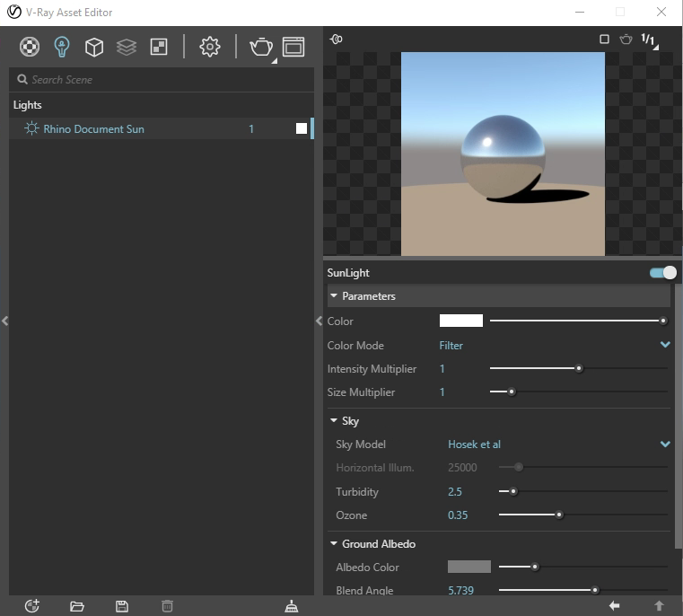Delete selected asset trash icon
Viewport: 683px width, 616px height.
pyautogui.click(x=167, y=606)
